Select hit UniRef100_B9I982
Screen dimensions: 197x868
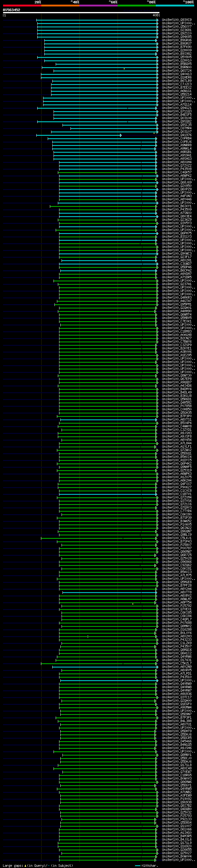pos(177,54)
